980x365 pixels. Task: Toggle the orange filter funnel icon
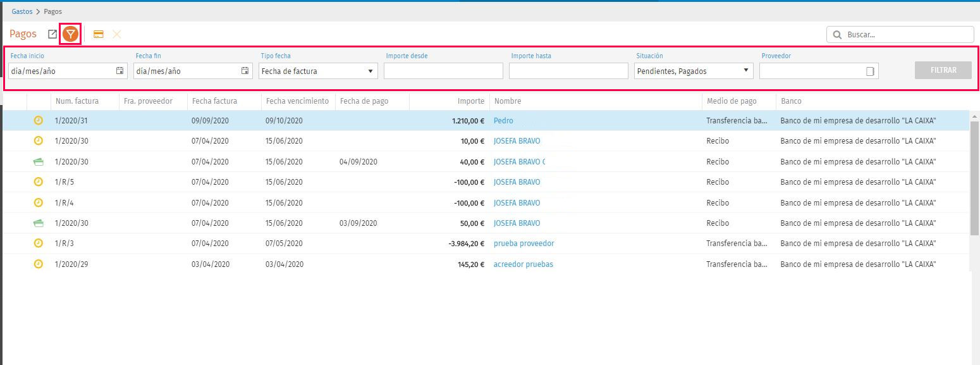[x=70, y=34]
